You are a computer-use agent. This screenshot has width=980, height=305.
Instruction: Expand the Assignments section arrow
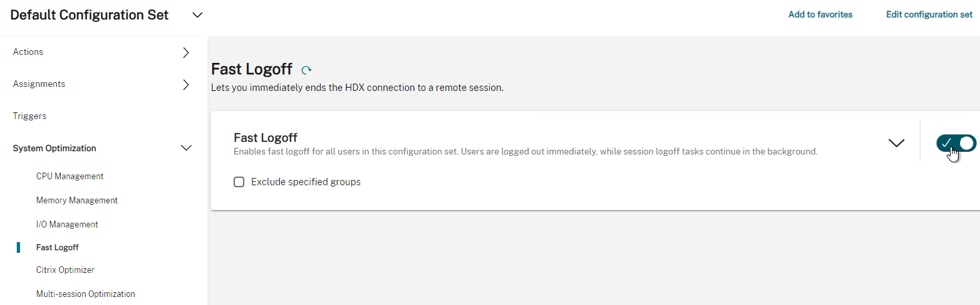coord(186,84)
